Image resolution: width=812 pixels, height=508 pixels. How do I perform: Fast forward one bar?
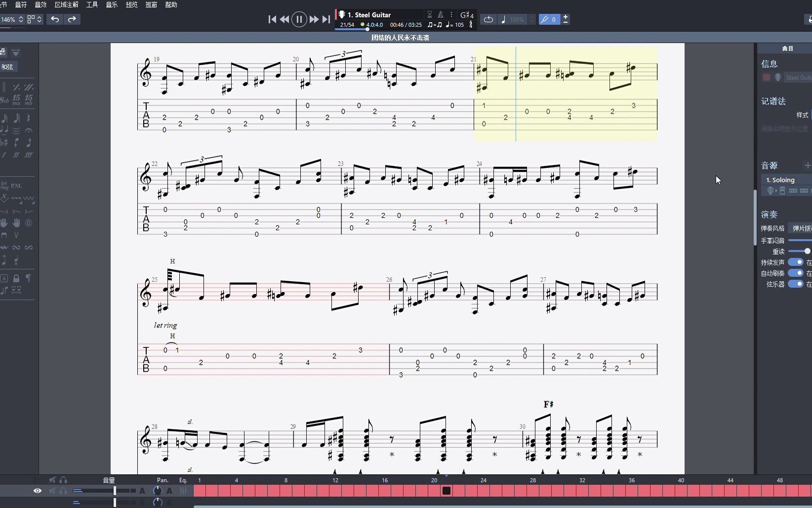click(x=314, y=19)
